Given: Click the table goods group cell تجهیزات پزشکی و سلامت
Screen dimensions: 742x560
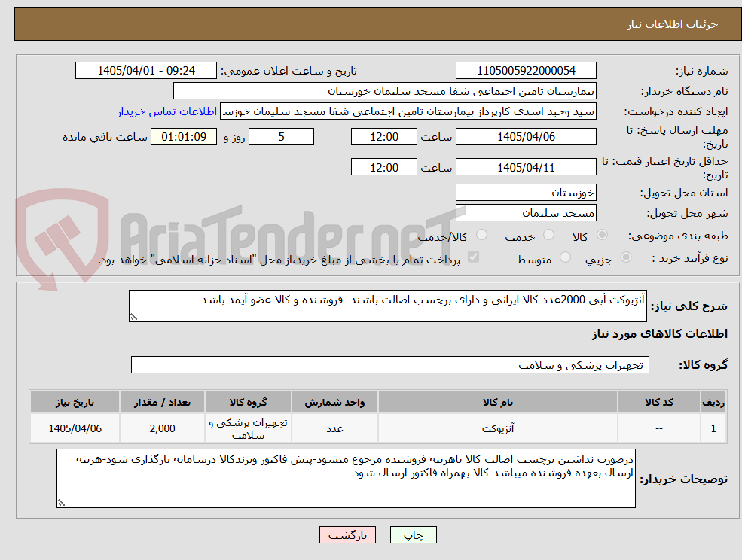Looking at the screenshot, I should [x=248, y=428].
